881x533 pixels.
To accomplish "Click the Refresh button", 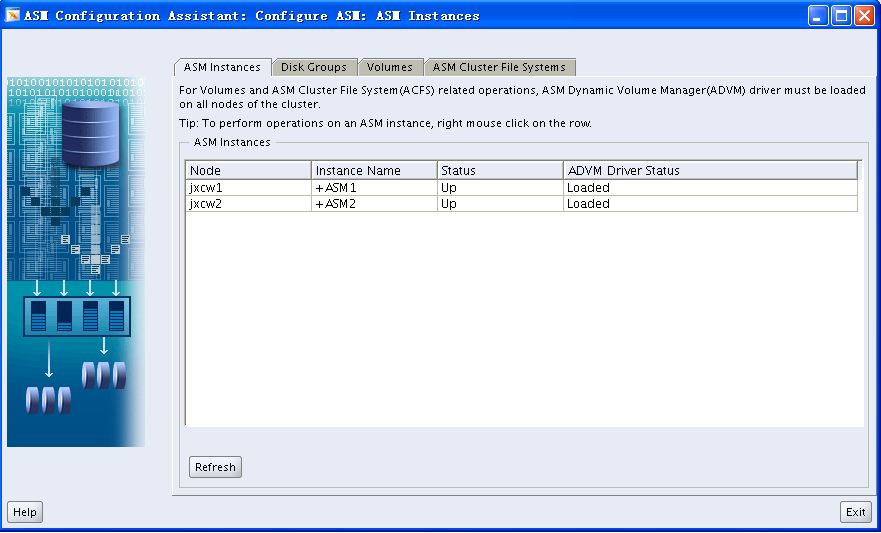I will tap(215, 467).
